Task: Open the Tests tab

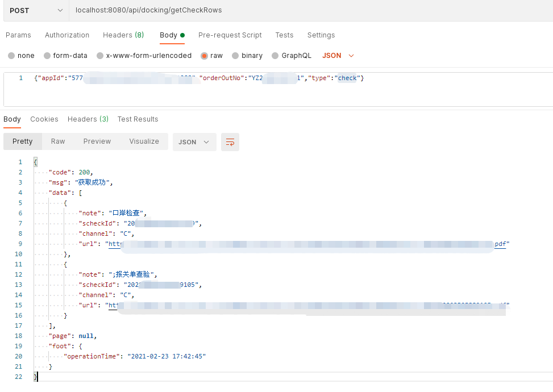Action: [x=284, y=35]
